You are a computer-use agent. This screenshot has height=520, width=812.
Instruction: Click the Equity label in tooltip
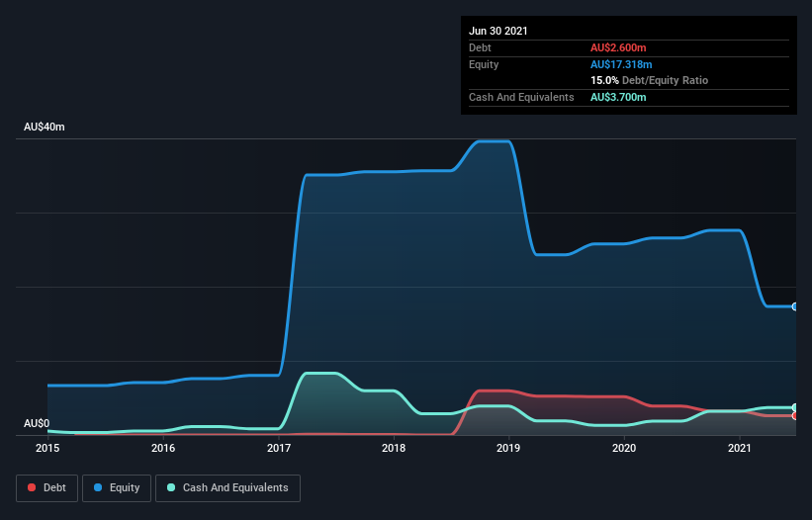[x=484, y=64]
